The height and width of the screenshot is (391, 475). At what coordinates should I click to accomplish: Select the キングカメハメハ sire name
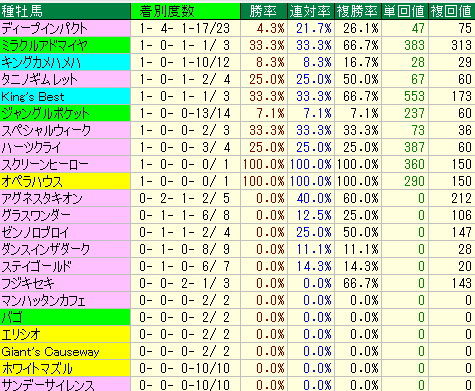click(41, 62)
